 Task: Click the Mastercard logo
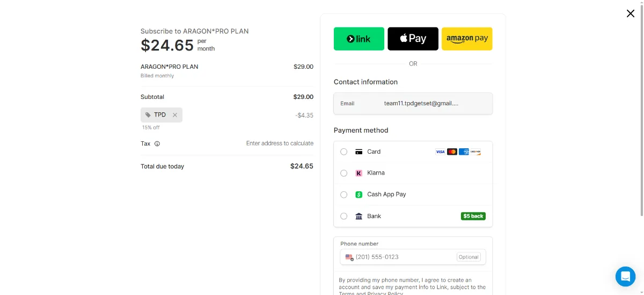tap(452, 152)
